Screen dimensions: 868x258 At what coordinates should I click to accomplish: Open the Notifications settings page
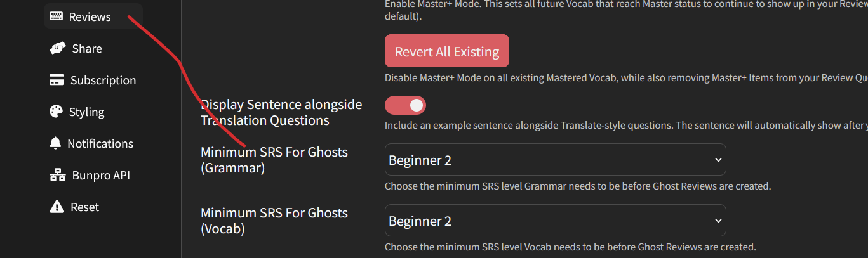[x=100, y=143]
